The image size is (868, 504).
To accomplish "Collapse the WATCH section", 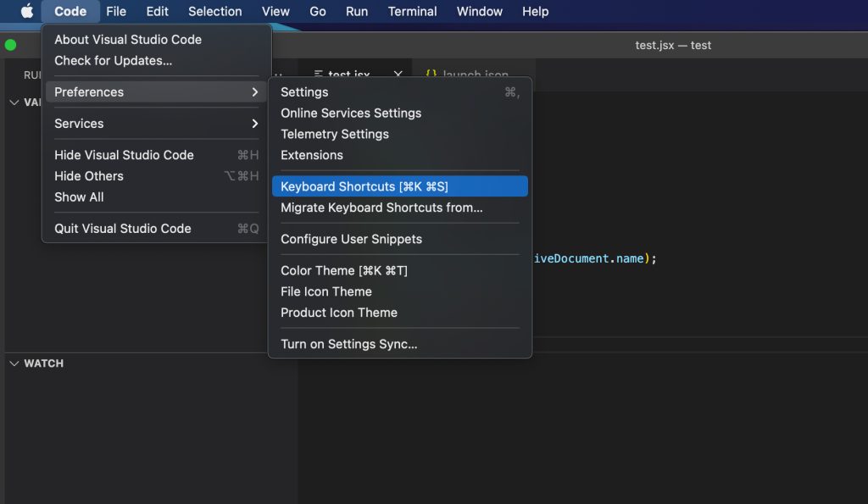I will point(14,363).
